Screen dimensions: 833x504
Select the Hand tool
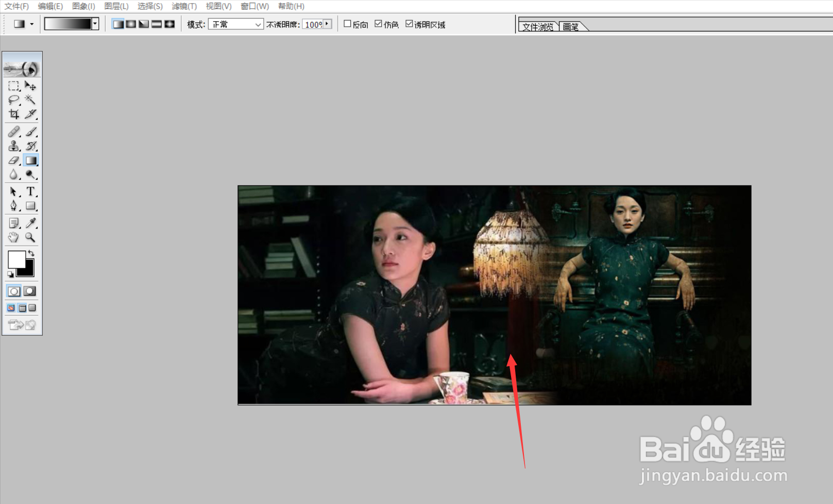point(14,237)
